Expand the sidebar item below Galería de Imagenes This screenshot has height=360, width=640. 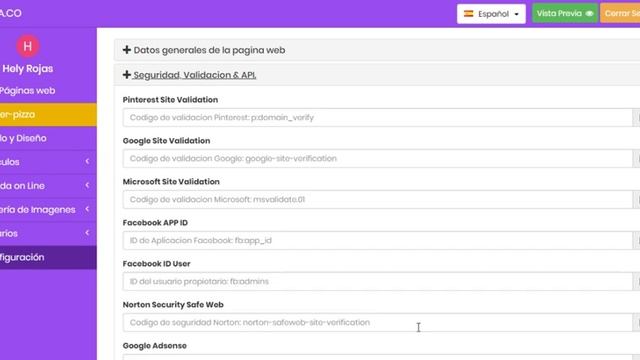coord(48,233)
